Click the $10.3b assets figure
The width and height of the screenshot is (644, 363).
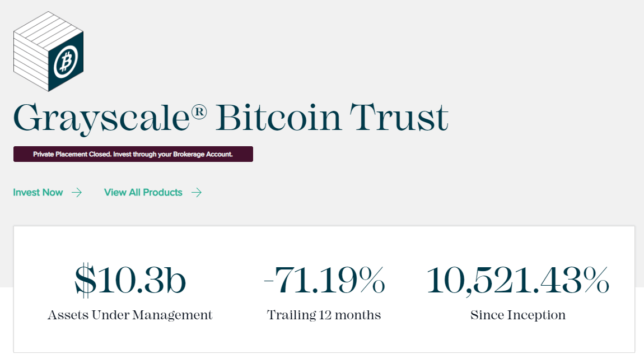coord(130,281)
